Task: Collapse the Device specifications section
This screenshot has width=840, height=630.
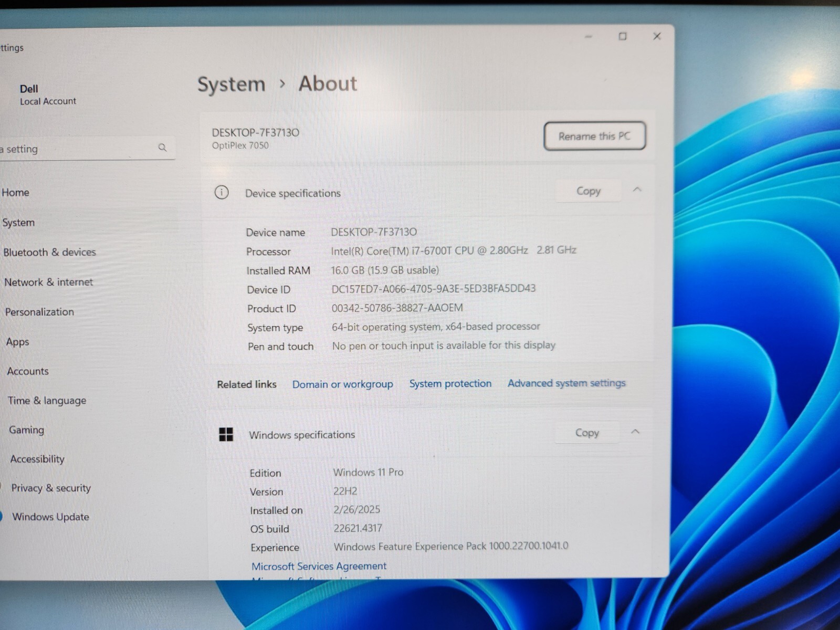Action: point(637,190)
